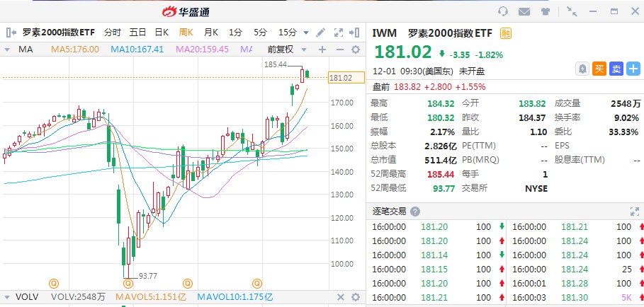Expand the 15分 interval dropdown
This screenshot has width=644, height=307.
click(x=306, y=33)
